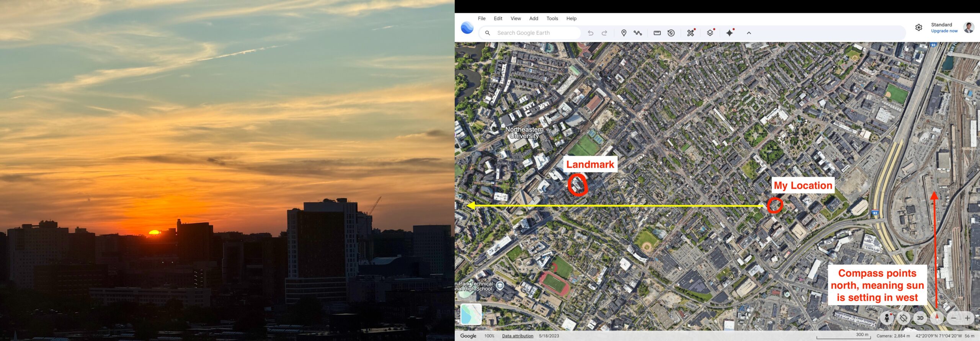Click the zoom in plus button
The height and width of the screenshot is (341, 980).
pos(967,318)
